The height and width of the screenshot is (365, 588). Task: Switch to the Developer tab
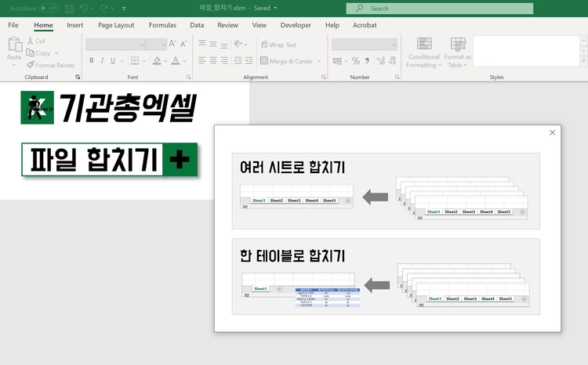(x=296, y=25)
